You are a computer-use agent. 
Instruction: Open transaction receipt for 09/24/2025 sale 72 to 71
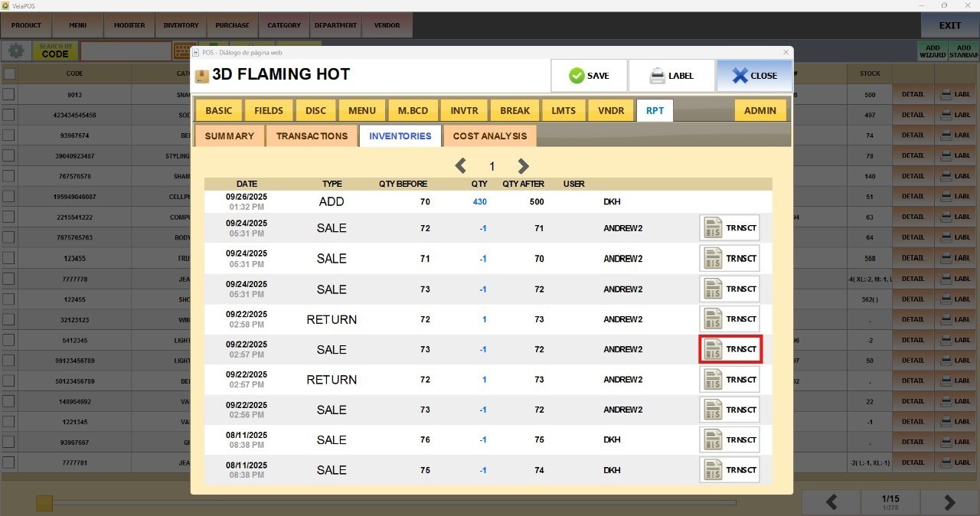[x=730, y=228]
